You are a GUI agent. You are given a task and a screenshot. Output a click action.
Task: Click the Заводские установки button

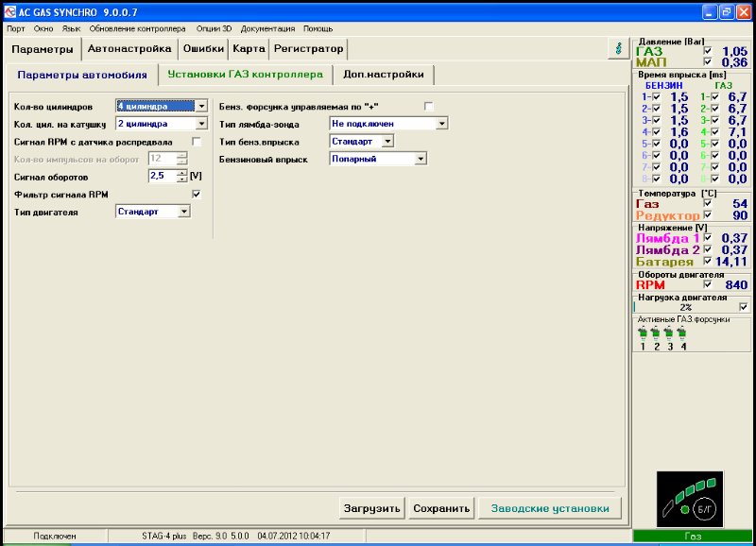tap(554, 507)
